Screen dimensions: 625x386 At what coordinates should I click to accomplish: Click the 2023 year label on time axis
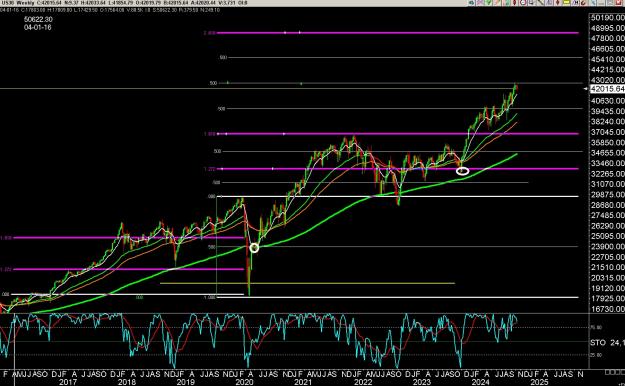(x=422, y=382)
